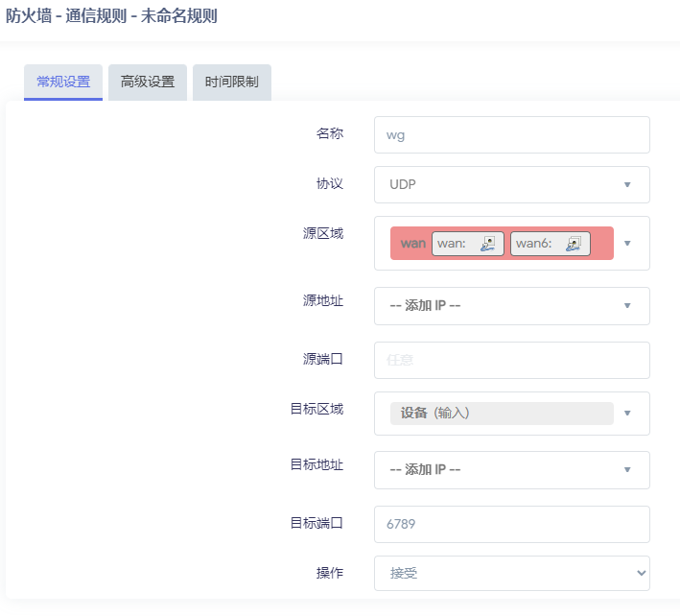
Task: Expand the 源区域 dropdown arrow
Action: point(627,244)
